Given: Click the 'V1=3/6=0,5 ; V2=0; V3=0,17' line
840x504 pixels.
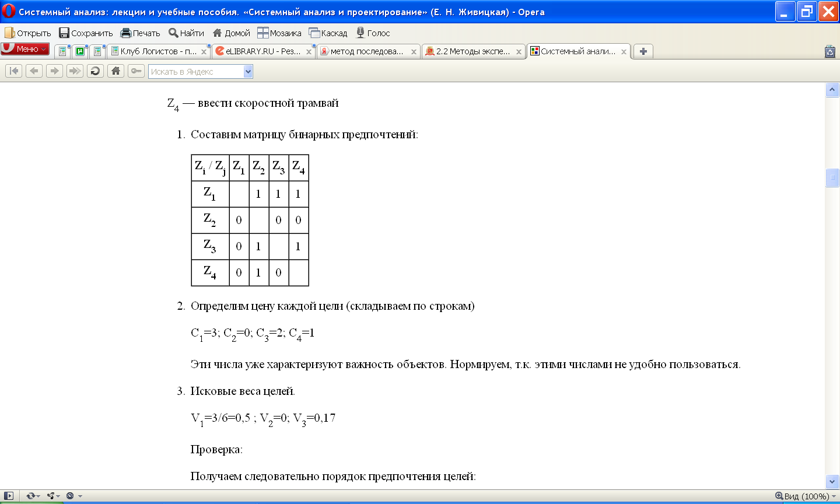Looking at the screenshot, I should [x=263, y=419].
